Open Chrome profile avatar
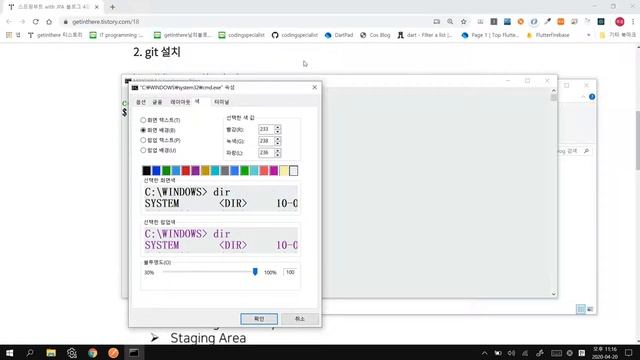The width and height of the screenshot is (640, 360). (x=619, y=22)
